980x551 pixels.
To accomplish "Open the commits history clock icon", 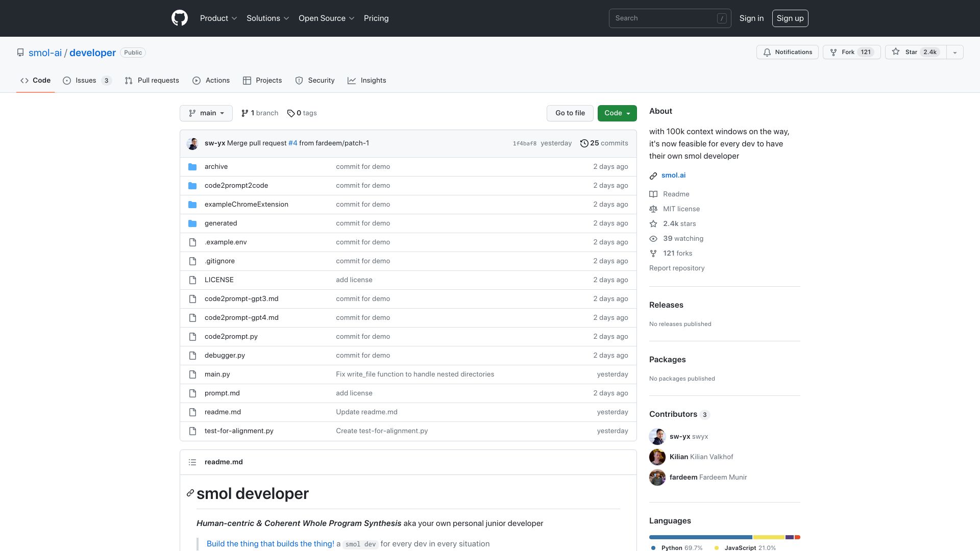I will pos(584,143).
